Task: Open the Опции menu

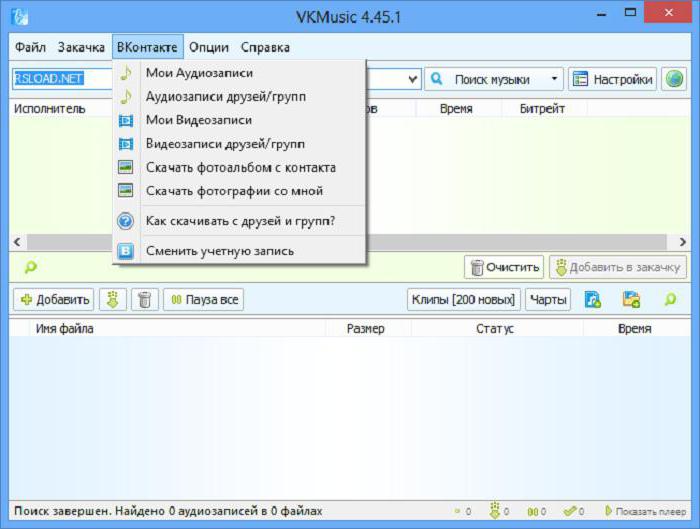Action: coord(208,47)
